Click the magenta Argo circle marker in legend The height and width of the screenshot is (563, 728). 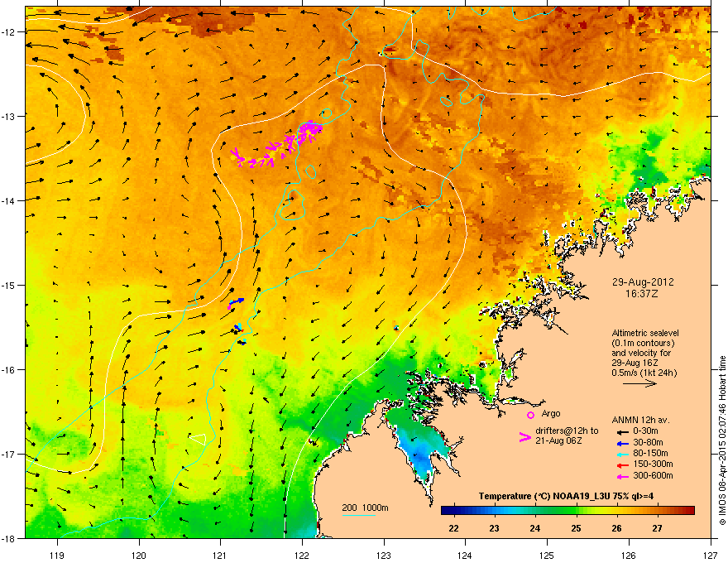tap(530, 415)
